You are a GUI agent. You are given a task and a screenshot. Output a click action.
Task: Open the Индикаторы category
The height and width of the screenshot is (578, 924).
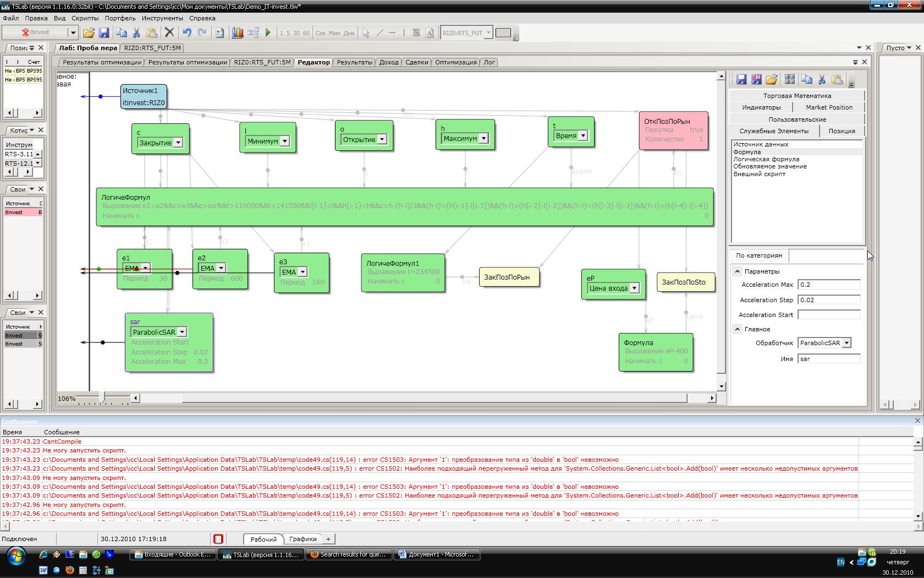point(761,107)
